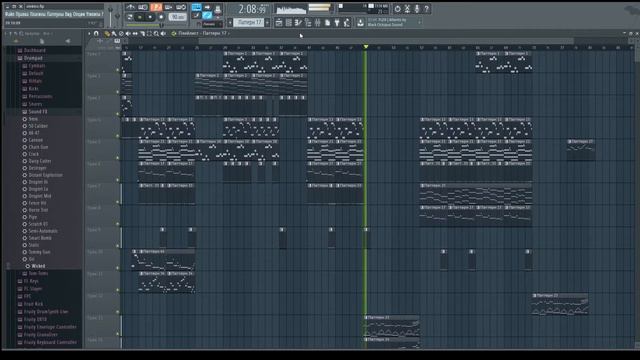Image resolution: width=640 pixels, height=360 pixels.
Task: Adjust the master volume slider
Action: click(x=110, y=16)
